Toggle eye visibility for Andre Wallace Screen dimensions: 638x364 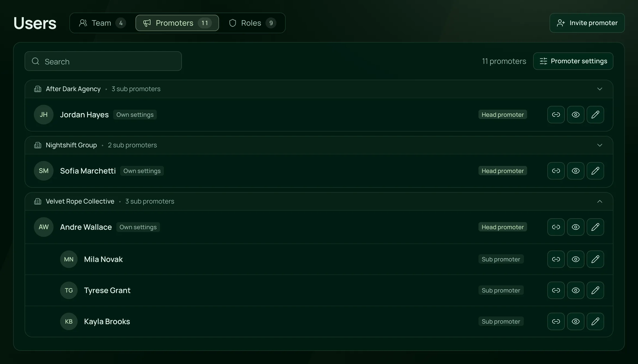click(575, 227)
